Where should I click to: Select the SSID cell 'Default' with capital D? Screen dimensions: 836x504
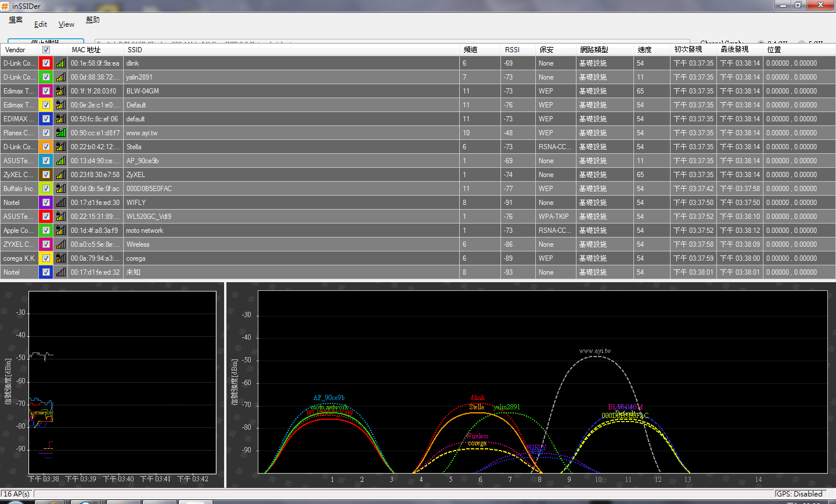pyautogui.click(x=291, y=105)
